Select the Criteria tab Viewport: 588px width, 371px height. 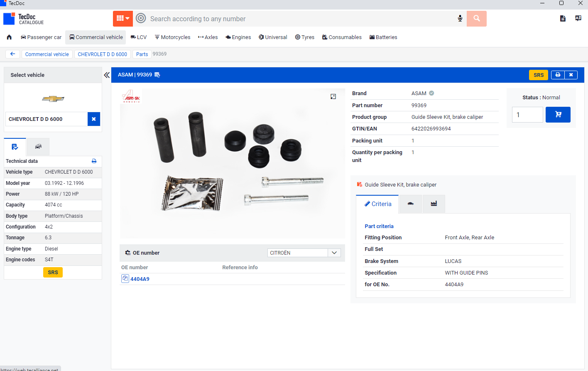tap(377, 204)
